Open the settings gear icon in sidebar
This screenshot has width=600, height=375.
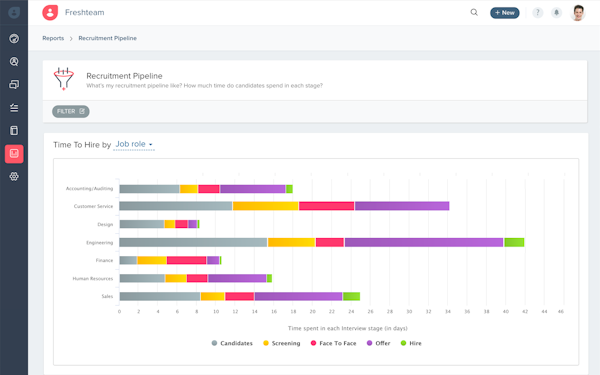(14, 176)
